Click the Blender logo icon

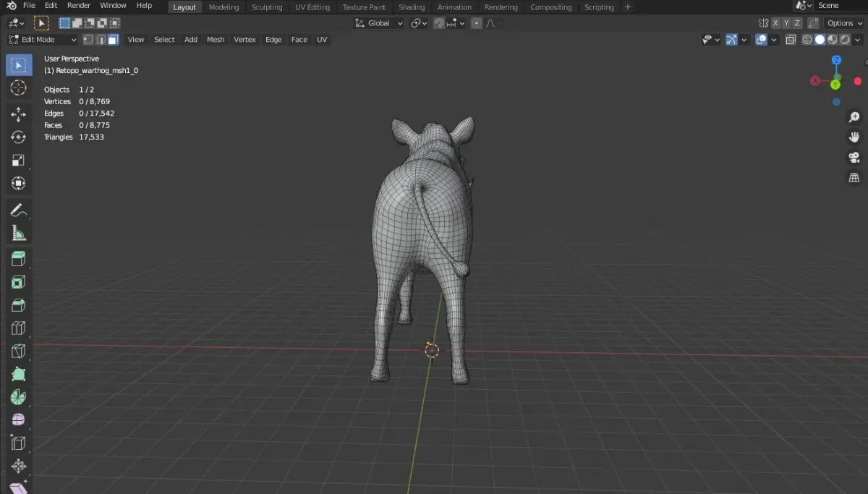12,6
